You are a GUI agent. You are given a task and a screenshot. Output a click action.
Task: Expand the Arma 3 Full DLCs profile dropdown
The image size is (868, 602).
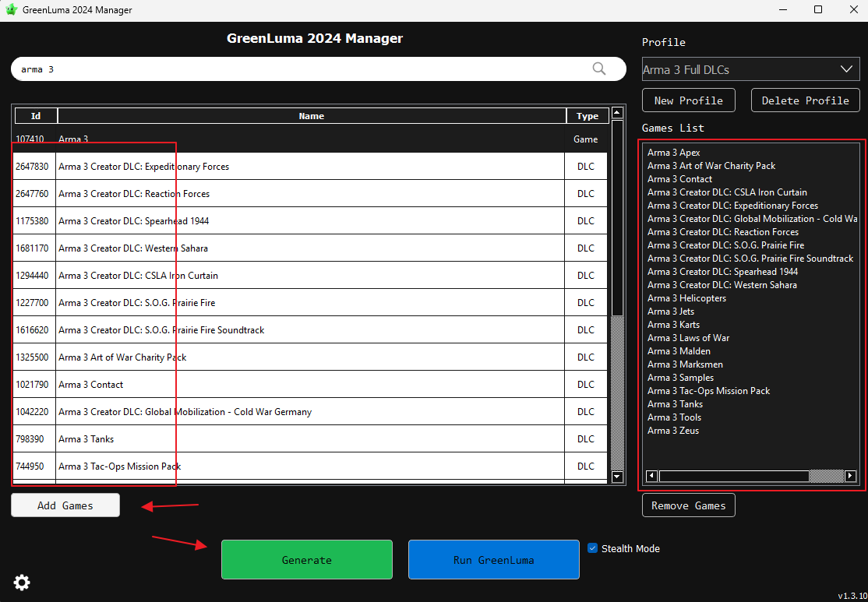click(x=846, y=69)
